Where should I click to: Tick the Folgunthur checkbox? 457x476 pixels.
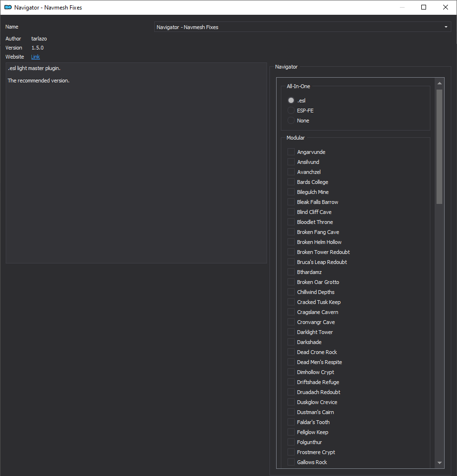[291, 442]
